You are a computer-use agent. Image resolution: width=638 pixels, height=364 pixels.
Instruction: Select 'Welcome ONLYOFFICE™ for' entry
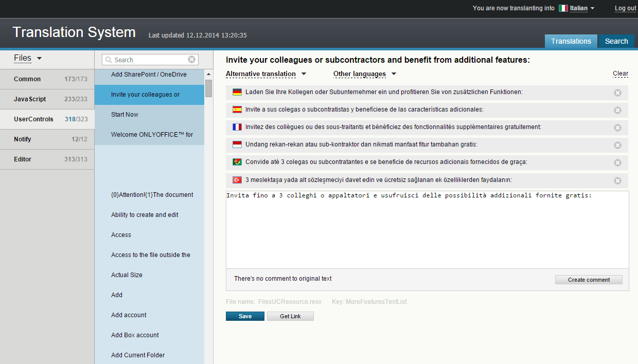149,135
